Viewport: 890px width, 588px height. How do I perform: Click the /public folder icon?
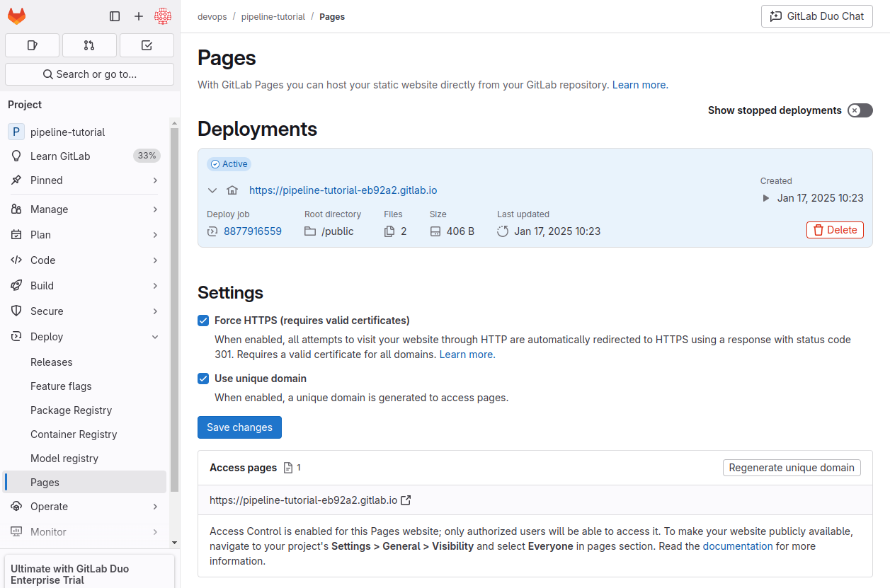point(310,231)
